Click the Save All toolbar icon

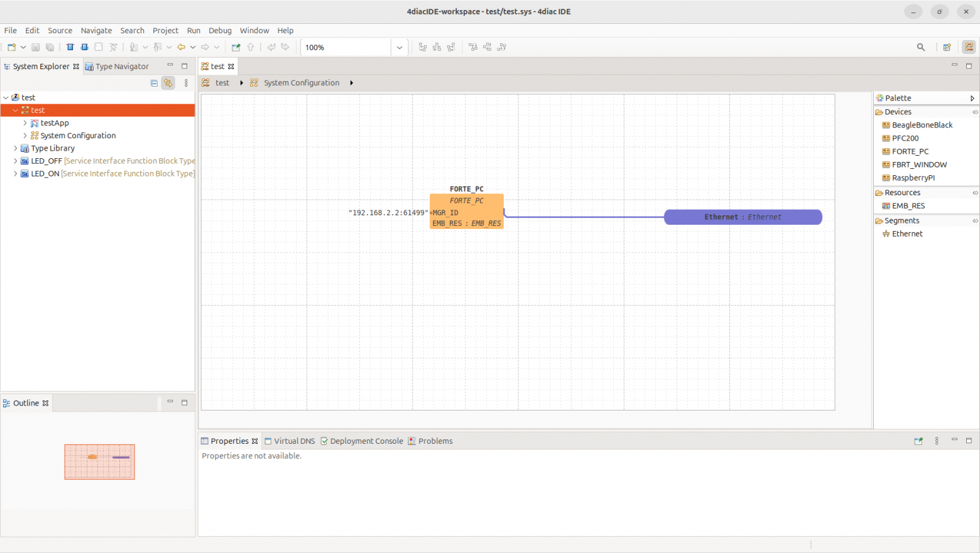pos(50,47)
